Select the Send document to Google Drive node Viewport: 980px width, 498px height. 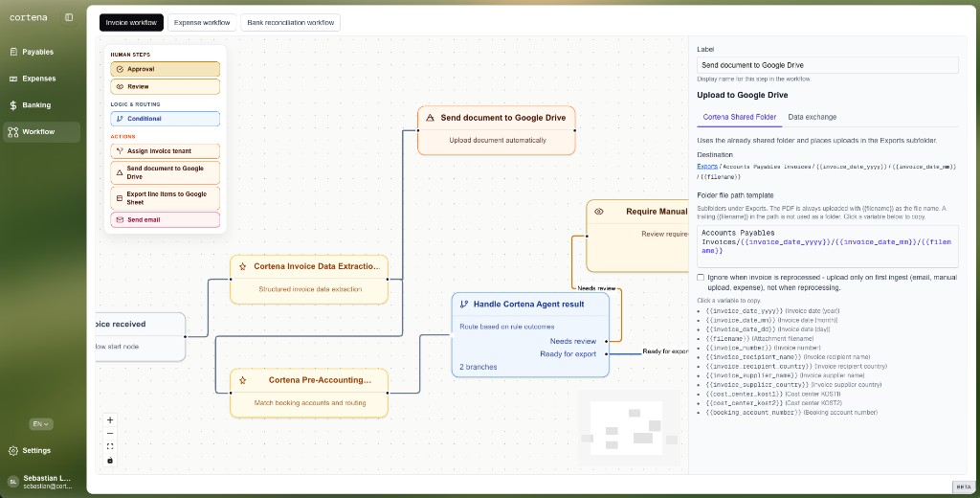click(x=497, y=130)
